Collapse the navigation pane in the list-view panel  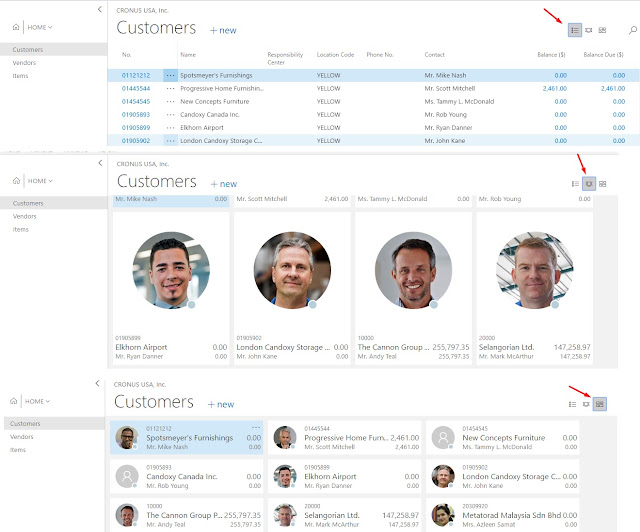[100, 9]
